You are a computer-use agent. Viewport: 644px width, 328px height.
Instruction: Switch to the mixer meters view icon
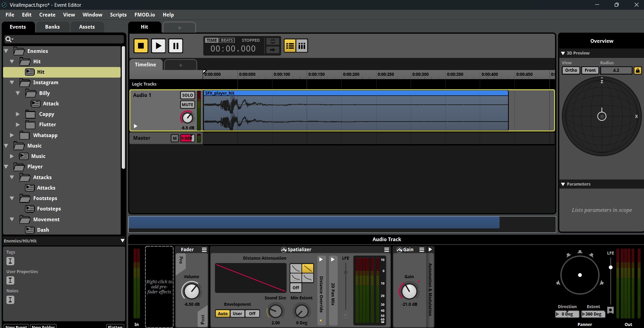point(302,45)
